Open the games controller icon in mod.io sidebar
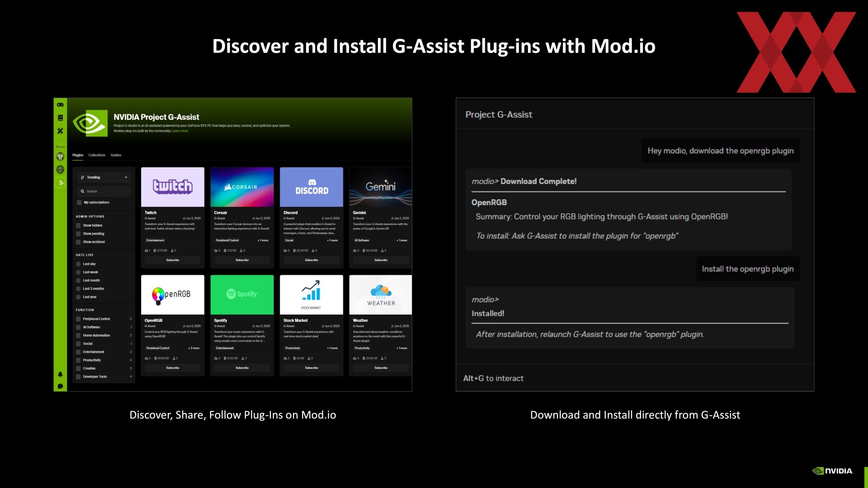The height and width of the screenshot is (488, 868). point(60,105)
